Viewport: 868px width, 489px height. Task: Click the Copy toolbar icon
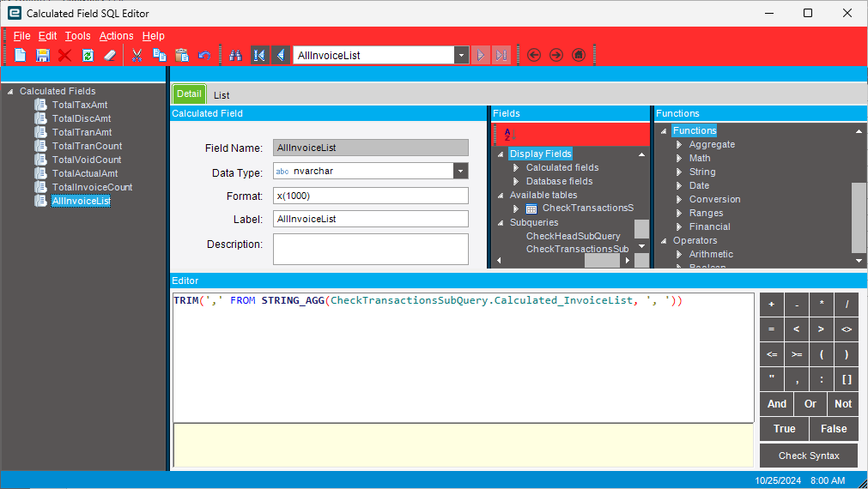(x=160, y=55)
